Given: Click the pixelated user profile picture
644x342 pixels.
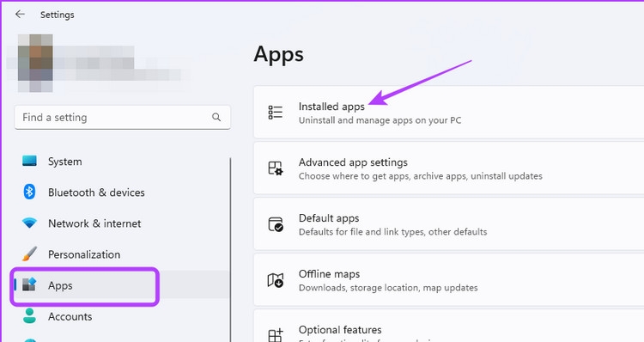Looking at the screenshot, I should point(35,63).
